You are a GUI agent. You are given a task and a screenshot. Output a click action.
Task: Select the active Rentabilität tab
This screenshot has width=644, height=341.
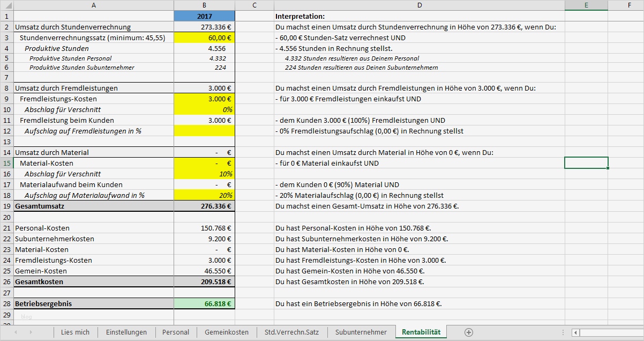420,332
